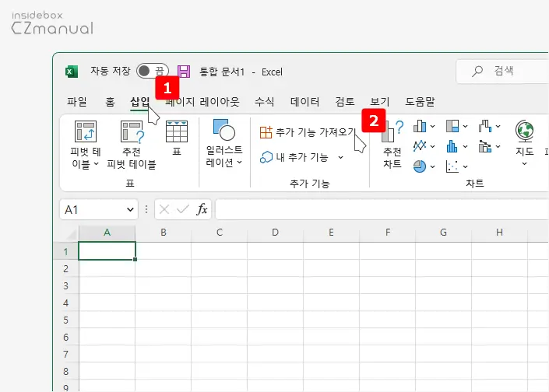Screen dimensions: 549x392
Task: Click 내 추가 기능 button
Action: (x=294, y=157)
